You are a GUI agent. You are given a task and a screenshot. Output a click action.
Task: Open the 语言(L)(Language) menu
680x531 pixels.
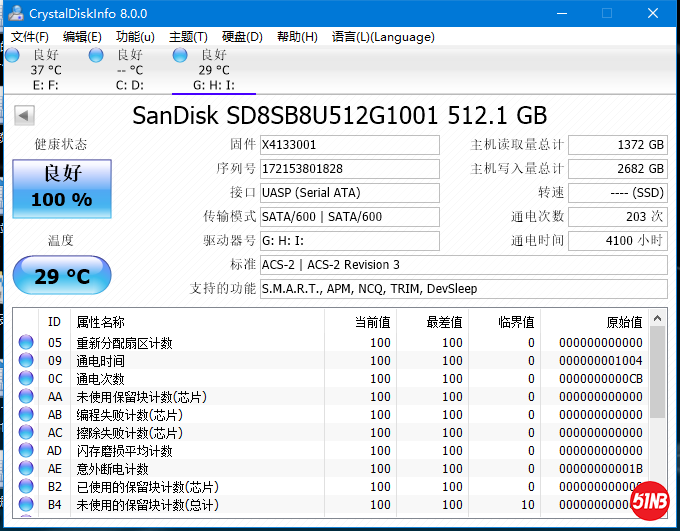[x=383, y=37]
